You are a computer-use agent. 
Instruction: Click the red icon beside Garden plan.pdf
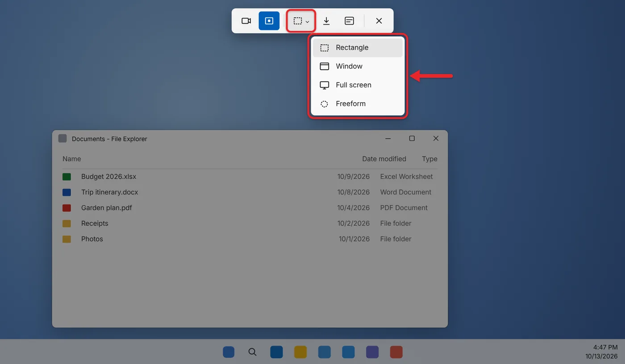(67, 208)
